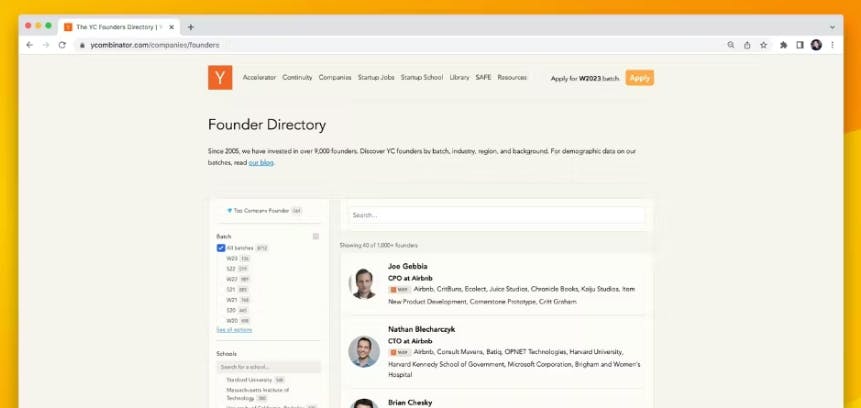Open Brian Chesky's founder name
861x408 pixels.
410,403
